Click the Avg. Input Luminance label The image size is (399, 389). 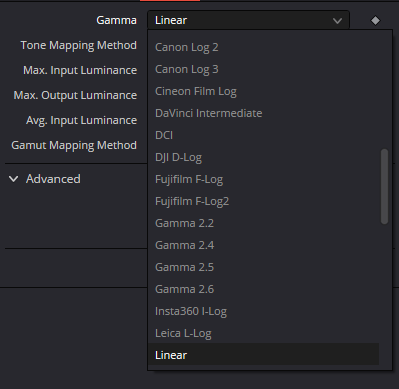pyautogui.click(x=81, y=121)
